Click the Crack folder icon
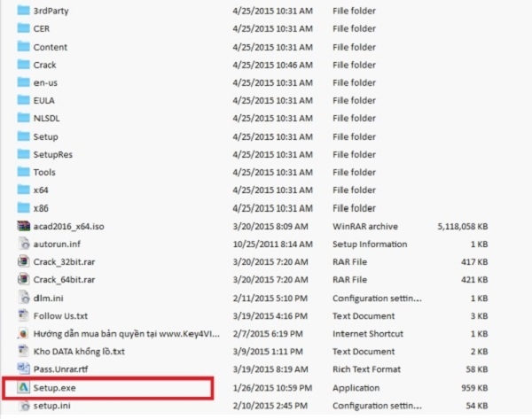Screen dimensions: 532x419 (x=23, y=65)
